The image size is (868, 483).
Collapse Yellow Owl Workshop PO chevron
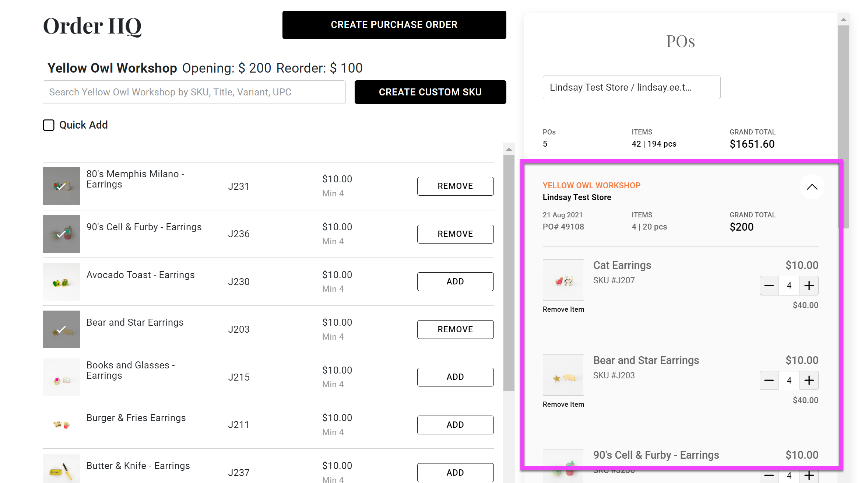[812, 187]
